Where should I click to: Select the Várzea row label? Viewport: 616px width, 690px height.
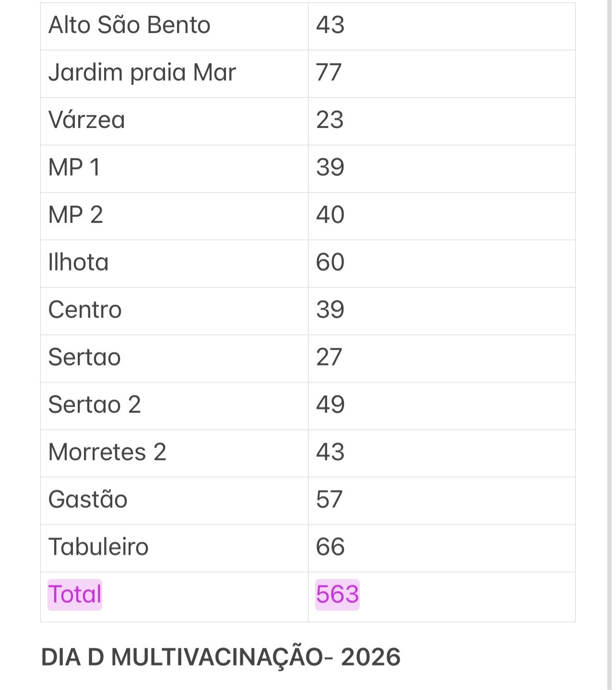(87, 120)
